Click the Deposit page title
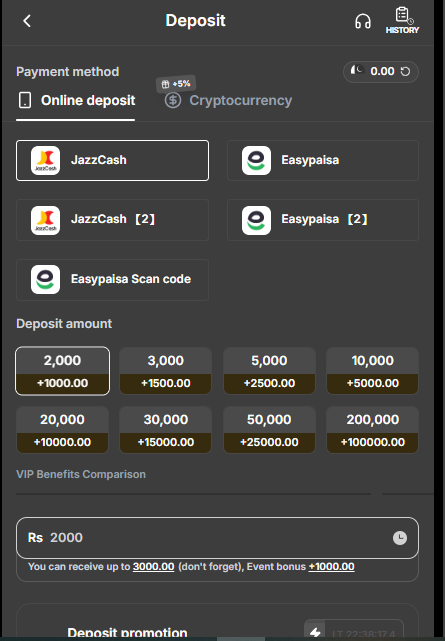 pos(195,20)
